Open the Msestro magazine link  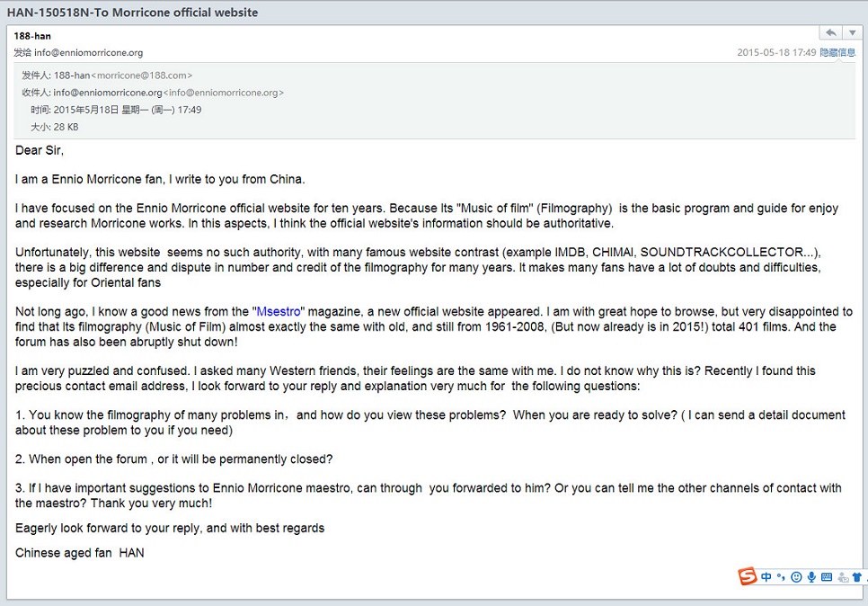(x=279, y=311)
